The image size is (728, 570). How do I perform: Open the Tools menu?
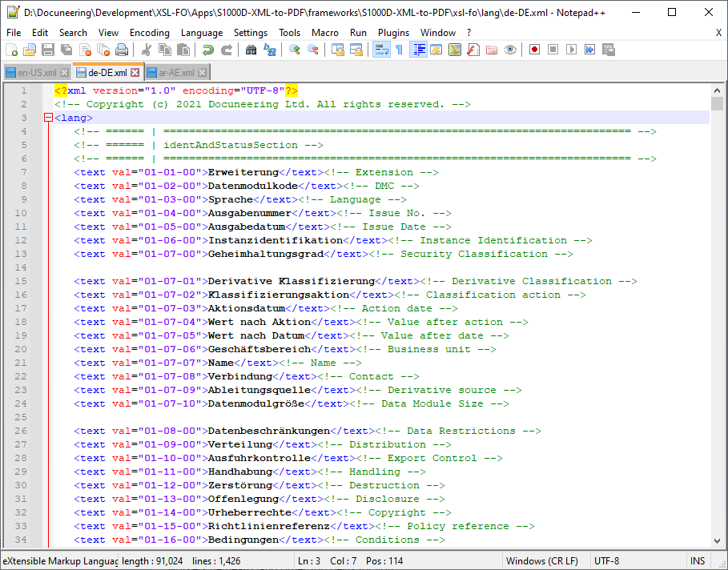tap(289, 33)
